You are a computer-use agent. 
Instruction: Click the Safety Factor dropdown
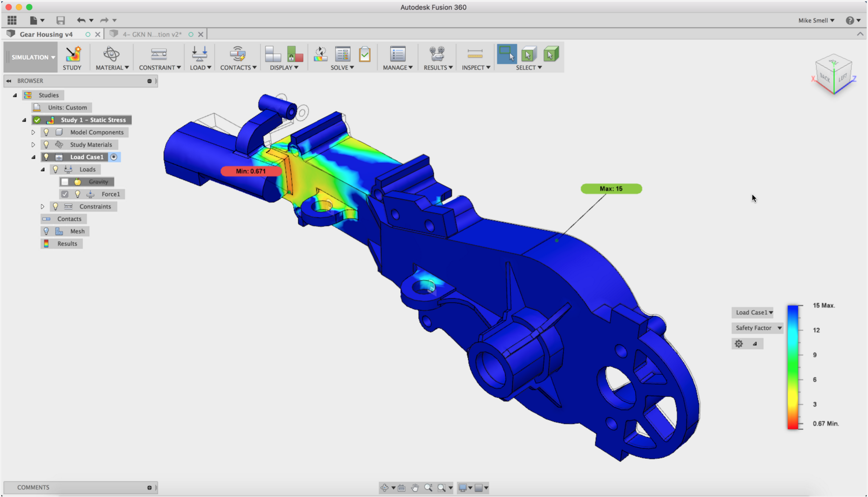click(x=757, y=328)
